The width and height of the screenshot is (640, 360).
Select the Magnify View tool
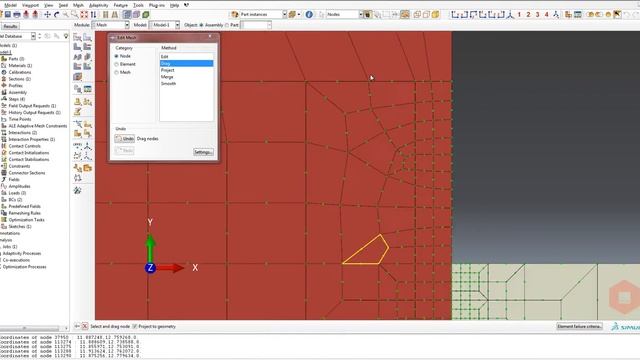(65, 15)
